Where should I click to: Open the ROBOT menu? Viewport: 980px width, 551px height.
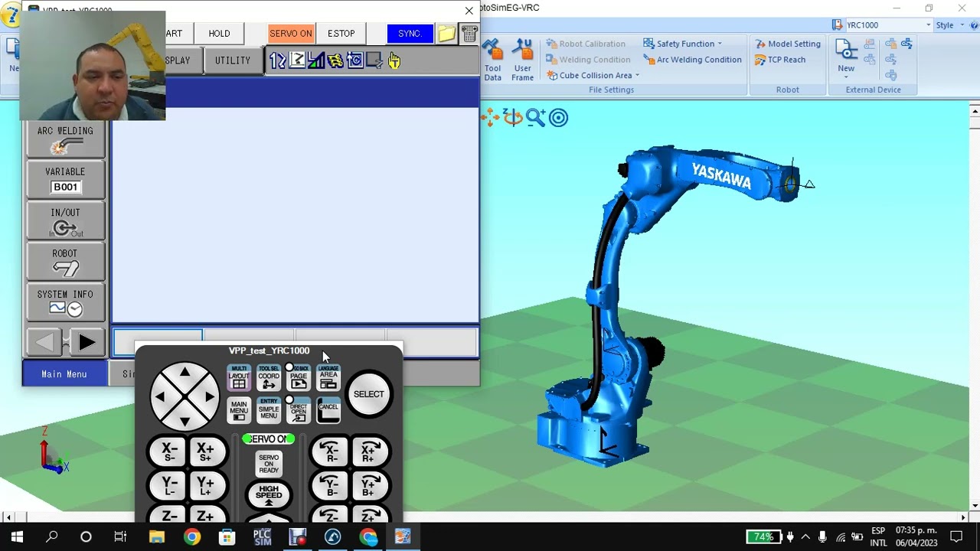coord(65,262)
